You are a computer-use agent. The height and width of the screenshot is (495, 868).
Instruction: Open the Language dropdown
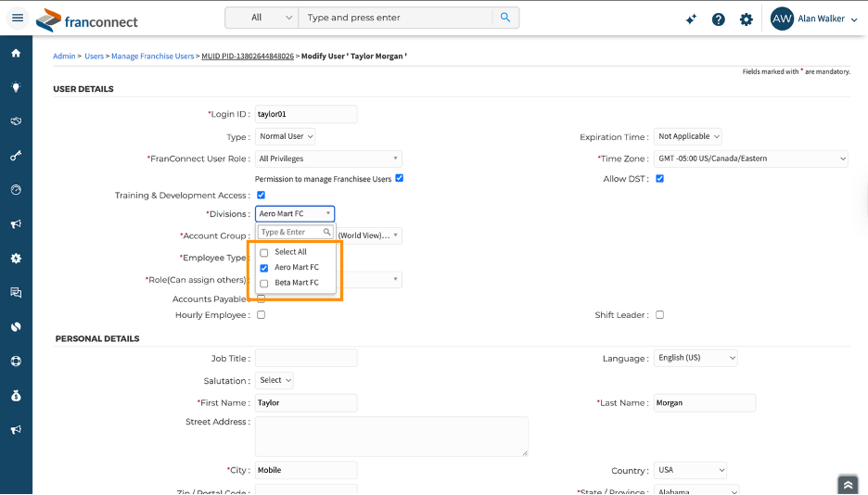696,358
